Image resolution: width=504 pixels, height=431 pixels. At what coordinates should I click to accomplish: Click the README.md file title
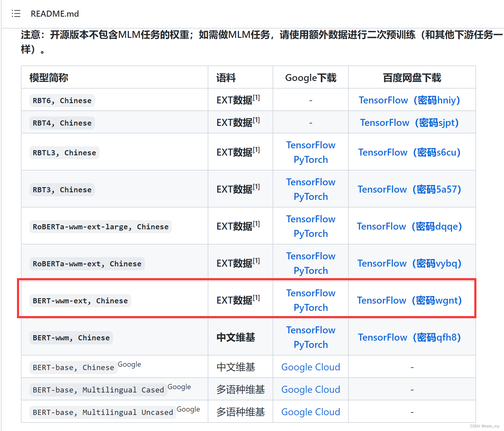click(55, 14)
